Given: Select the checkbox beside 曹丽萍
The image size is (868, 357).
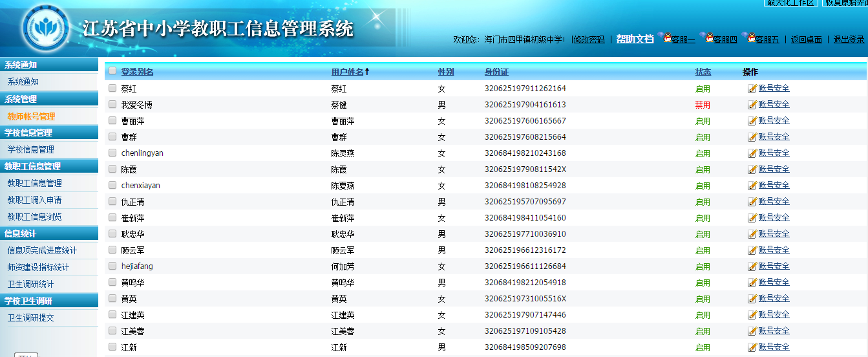Looking at the screenshot, I should (x=112, y=120).
